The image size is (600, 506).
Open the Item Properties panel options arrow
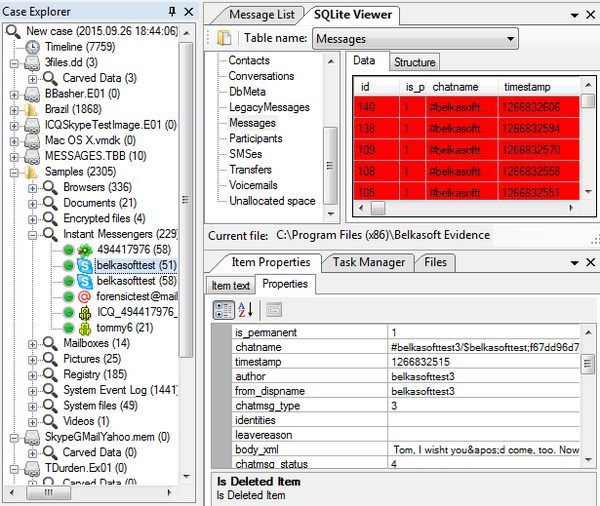(x=574, y=263)
